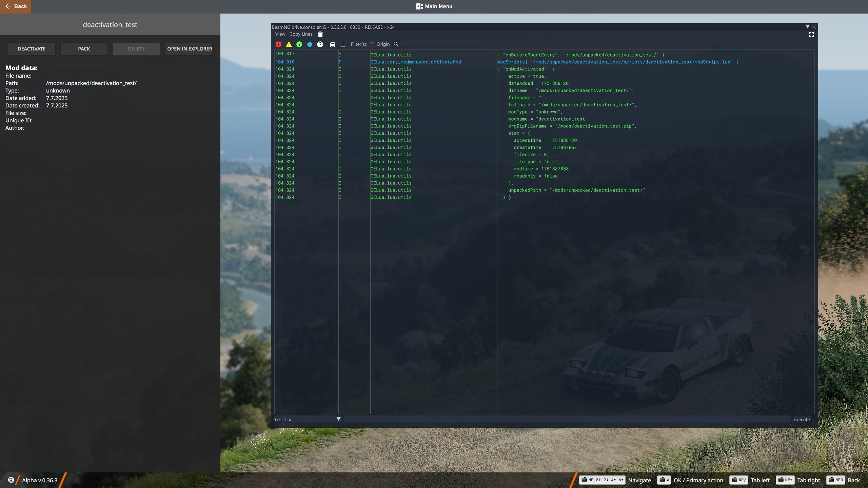Viewport: 868px width, 488px height.
Task: Toggle the green info log filter
Action: (x=299, y=44)
